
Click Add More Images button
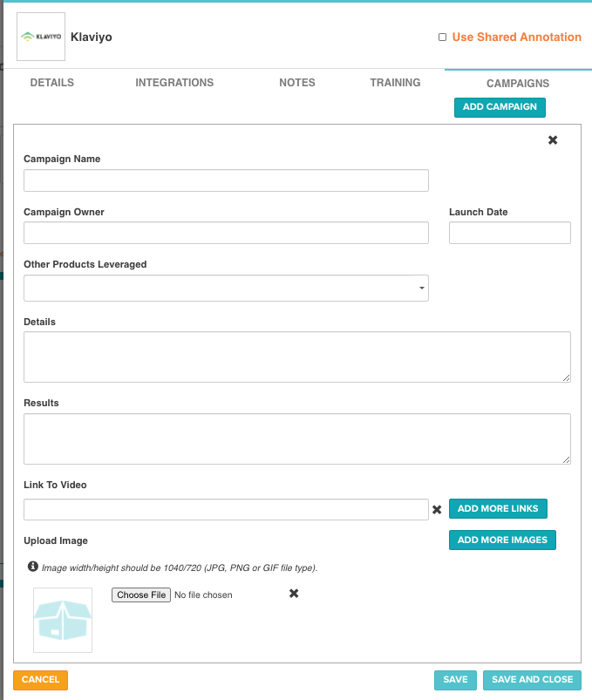point(503,540)
